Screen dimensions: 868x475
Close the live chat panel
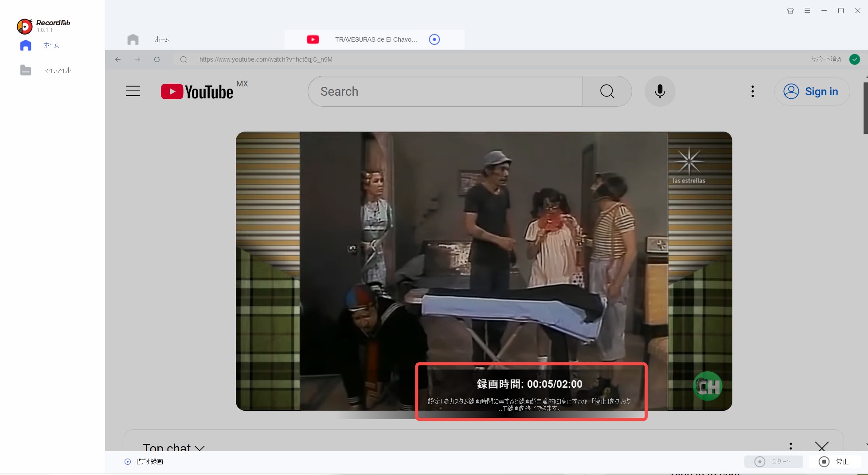822,446
